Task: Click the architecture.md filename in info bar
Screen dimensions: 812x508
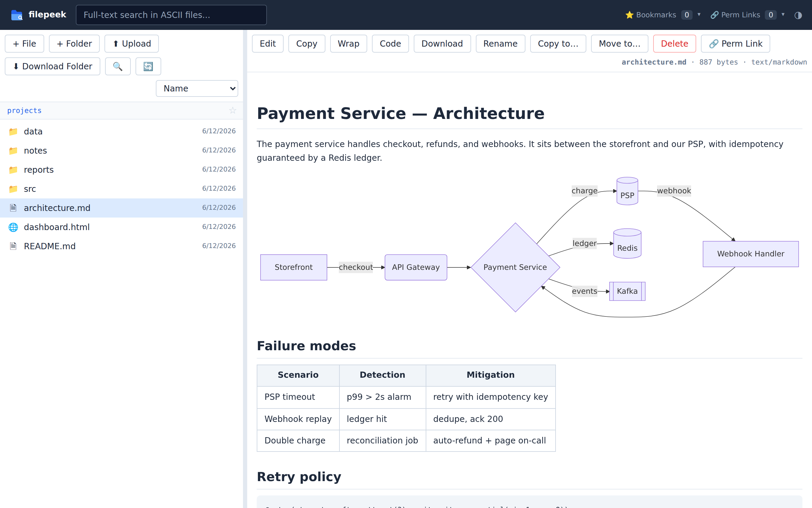Action: click(x=653, y=62)
